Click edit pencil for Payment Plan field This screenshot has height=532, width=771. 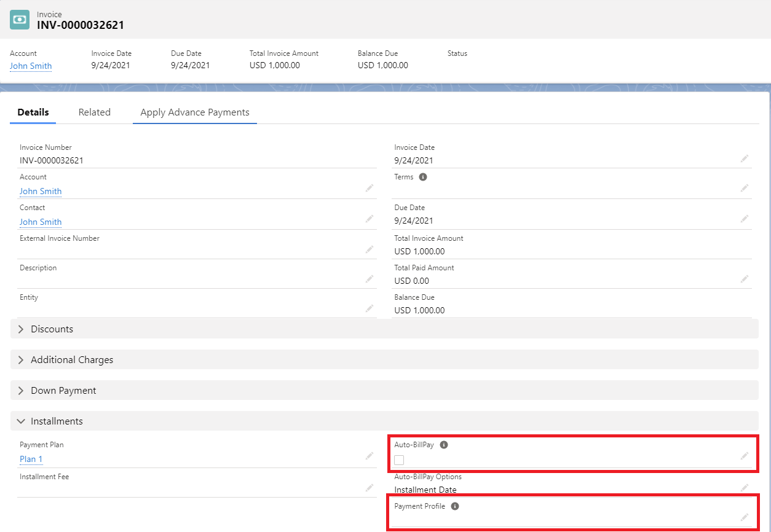369,456
